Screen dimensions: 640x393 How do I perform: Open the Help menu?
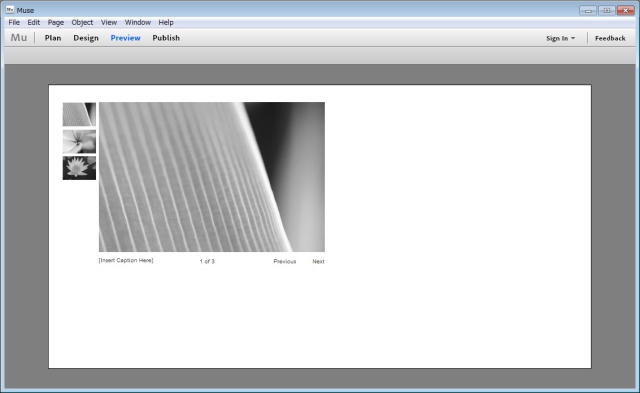point(166,22)
